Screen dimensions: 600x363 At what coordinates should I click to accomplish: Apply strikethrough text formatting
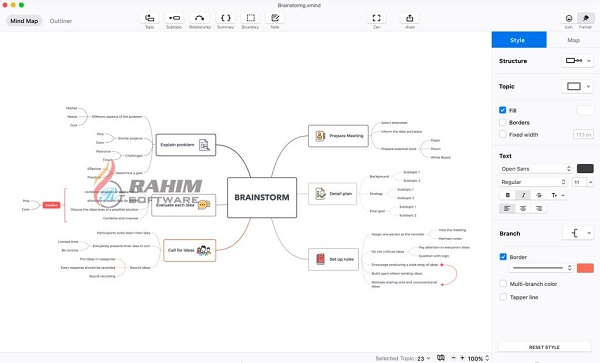(x=539, y=195)
